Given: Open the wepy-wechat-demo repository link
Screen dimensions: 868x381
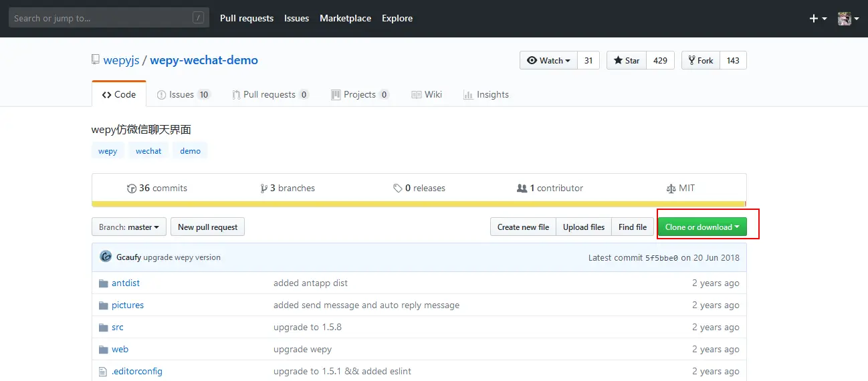Looking at the screenshot, I should (204, 60).
